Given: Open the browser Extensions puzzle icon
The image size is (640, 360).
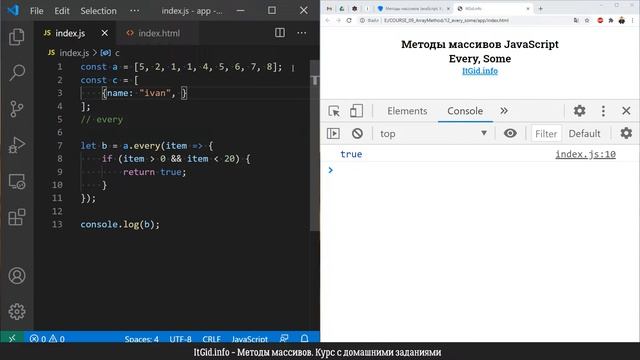Looking at the screenshot, I should pyautogui.click(x=611, y=20).
